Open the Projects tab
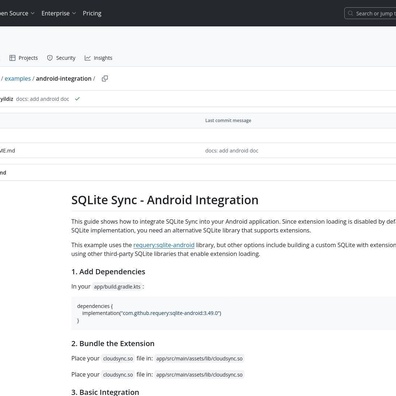 tap(24, 58)
